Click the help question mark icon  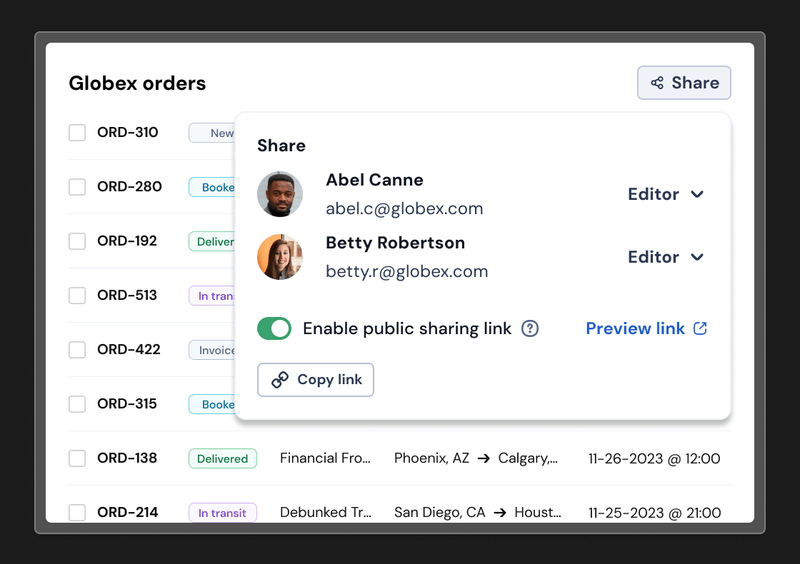coord(530,328)
